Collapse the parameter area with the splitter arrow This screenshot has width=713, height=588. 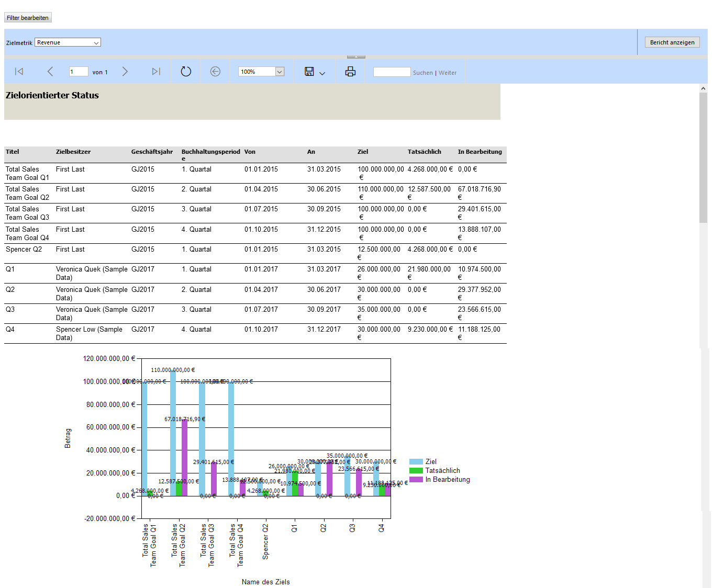(x=356, y=56)
